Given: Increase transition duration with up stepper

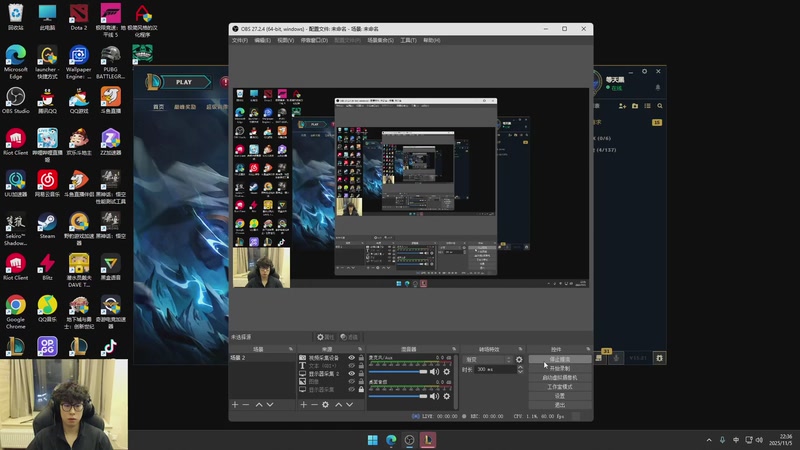Looking at the screenshot, I should coord(520,367).
